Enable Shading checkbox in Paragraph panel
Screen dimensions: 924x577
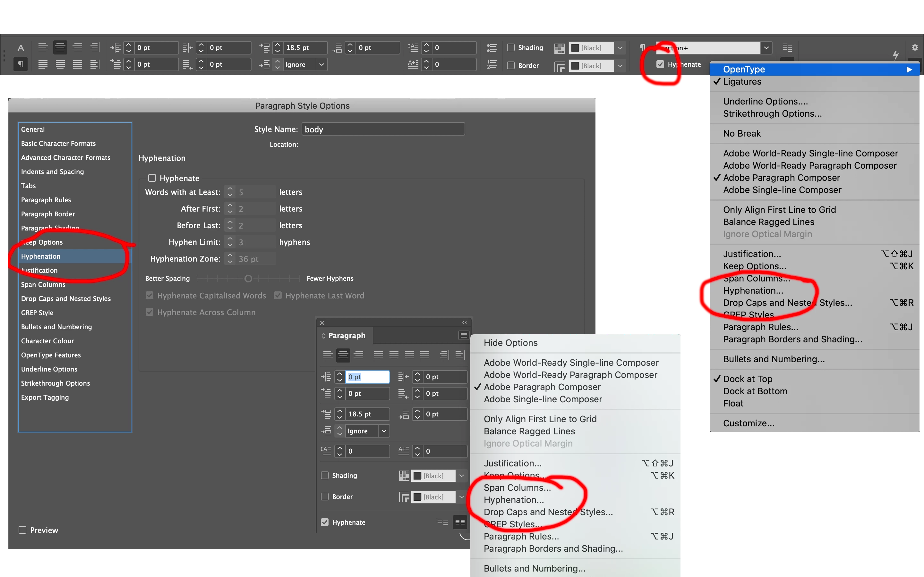click(x=325, y=475)
